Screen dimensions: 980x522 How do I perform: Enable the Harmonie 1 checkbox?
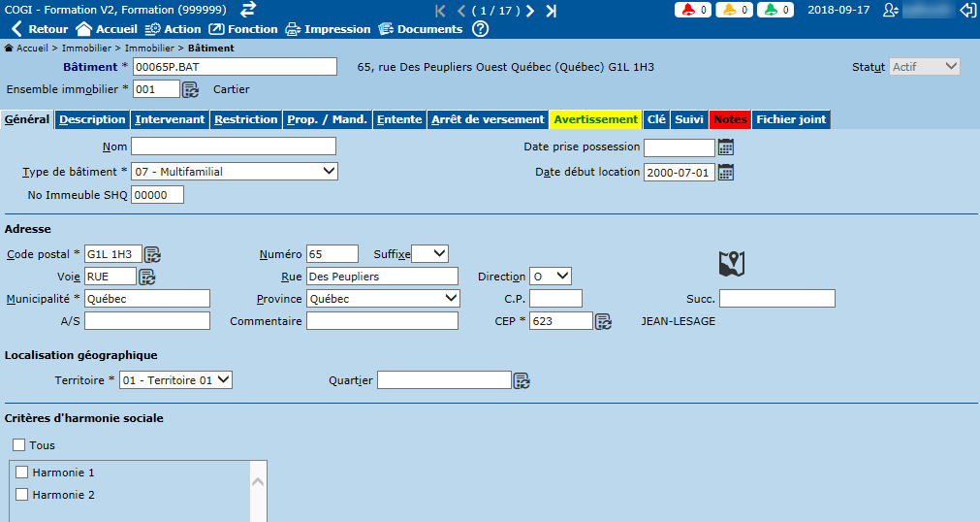pos(22,473)
